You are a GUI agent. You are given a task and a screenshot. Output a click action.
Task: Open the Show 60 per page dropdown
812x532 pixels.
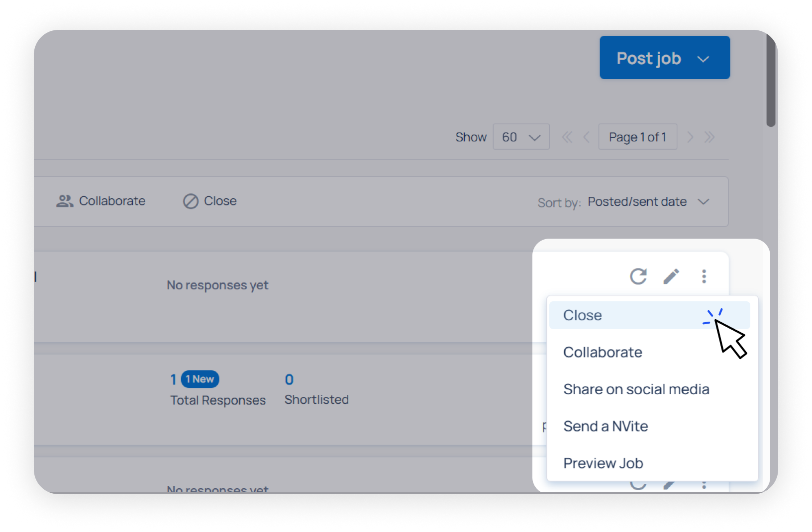click(x=521, y=137)
